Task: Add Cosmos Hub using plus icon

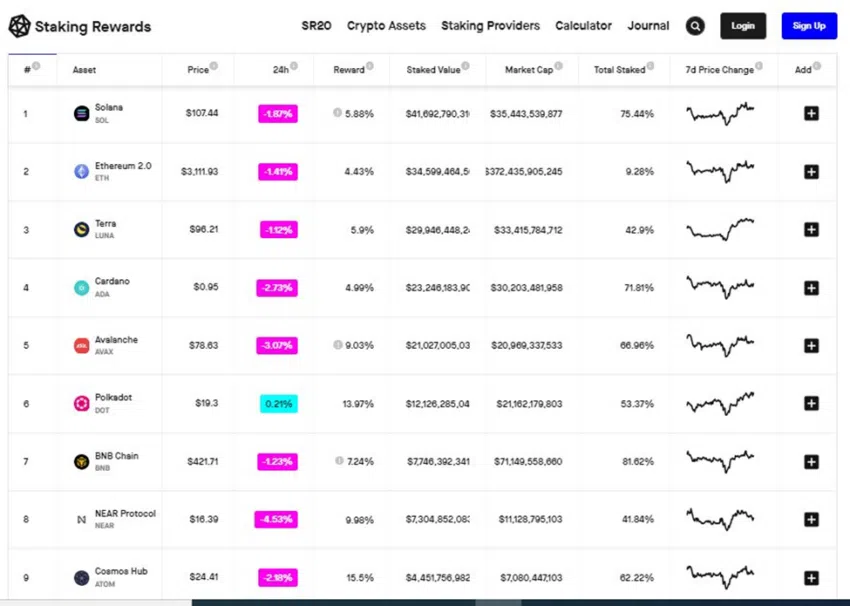Action: [811, 578]
